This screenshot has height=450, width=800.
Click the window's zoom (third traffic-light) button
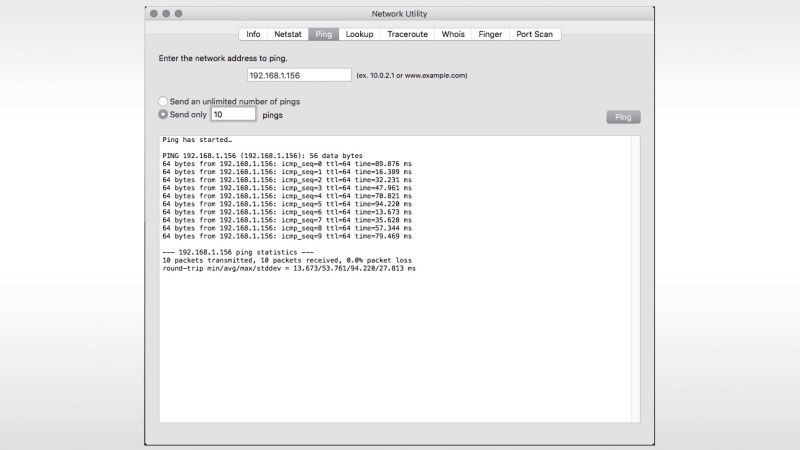coord(179,13)
